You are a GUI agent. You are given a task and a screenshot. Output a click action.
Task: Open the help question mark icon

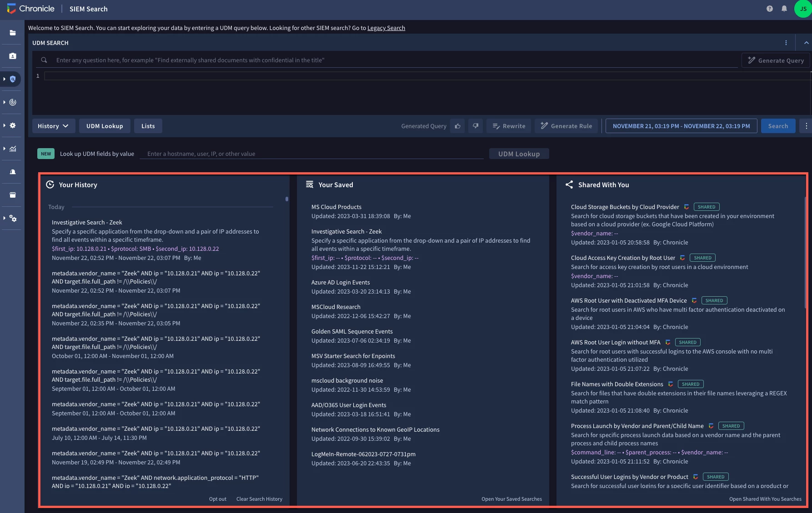769,9
